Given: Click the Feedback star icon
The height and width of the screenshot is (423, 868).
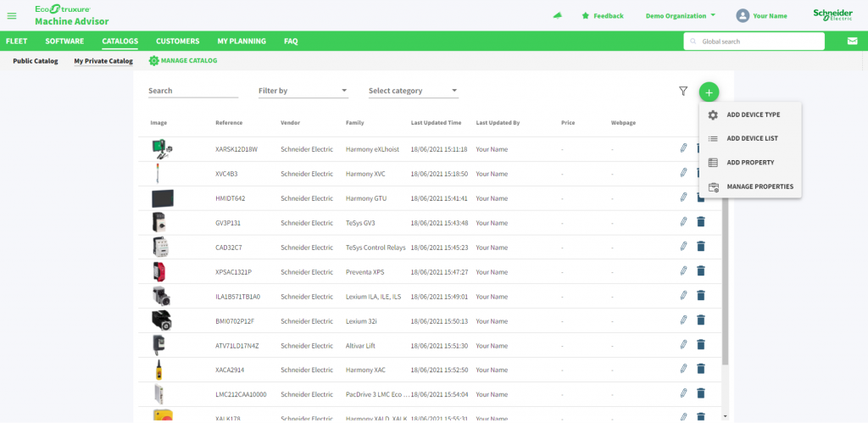Looking at the screenshot, I should pos(585,16).
